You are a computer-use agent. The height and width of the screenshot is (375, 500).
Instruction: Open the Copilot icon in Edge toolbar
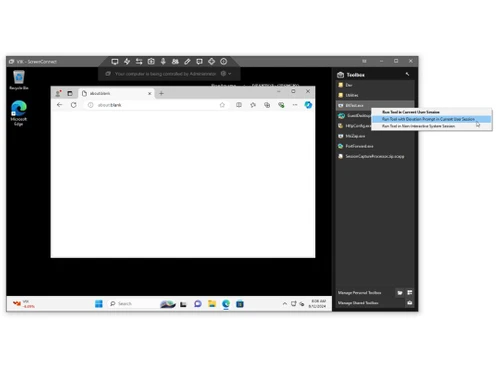pyautogui.click(x=308, y=105)
